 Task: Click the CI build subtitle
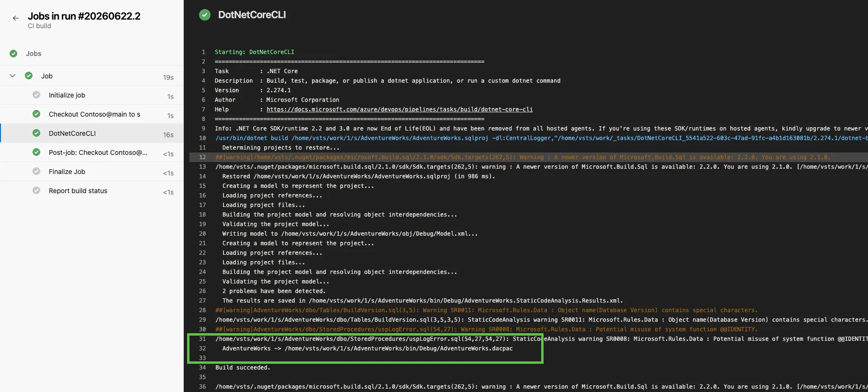click(39, 26)
